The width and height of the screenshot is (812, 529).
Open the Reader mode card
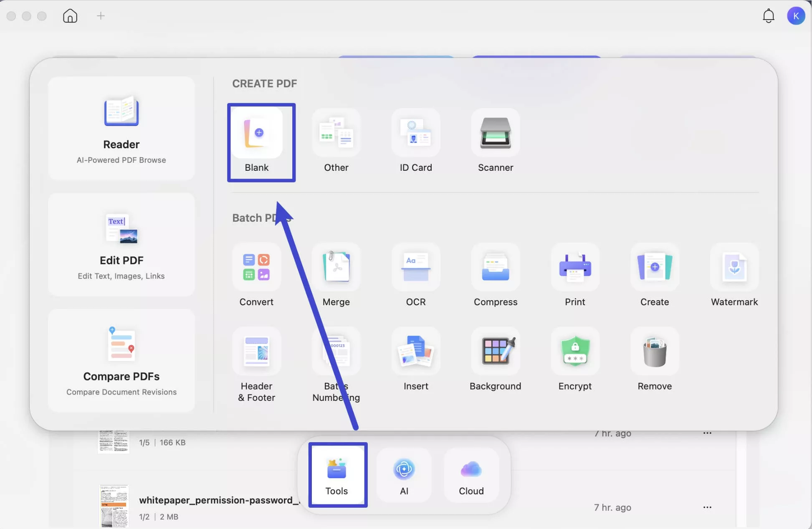click(x=121, y=129)
